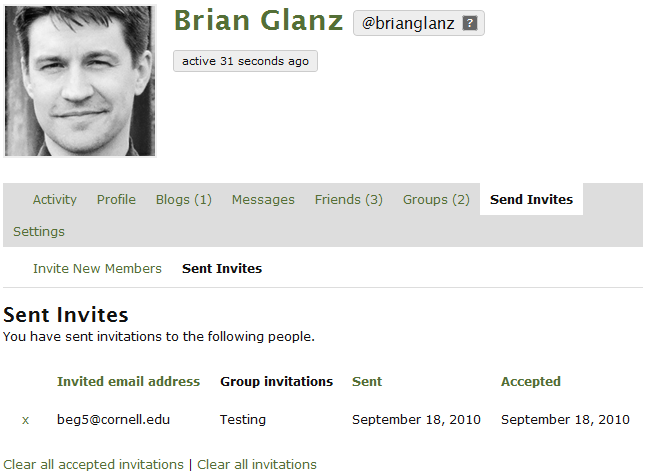Image resolution: width=646 pixels, height=475 pixels.
Task: Click the Brian Glanz name heading
Action: (259, 20)
